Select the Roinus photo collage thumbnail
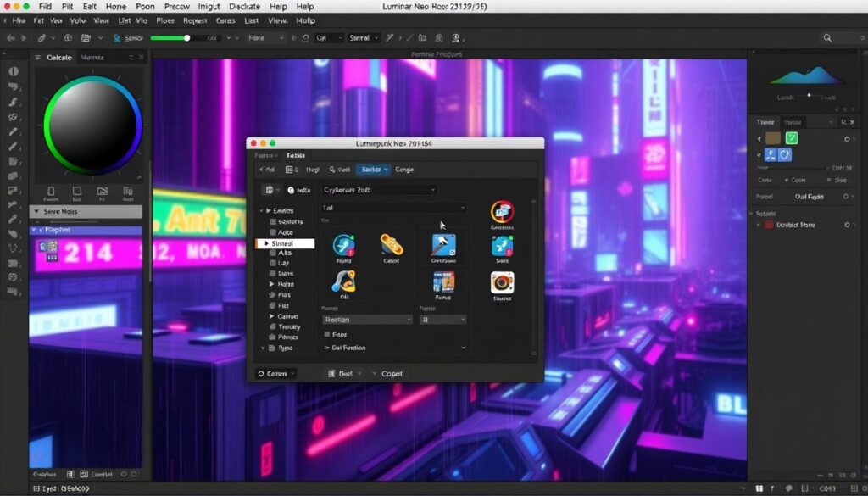 point(443,282)
